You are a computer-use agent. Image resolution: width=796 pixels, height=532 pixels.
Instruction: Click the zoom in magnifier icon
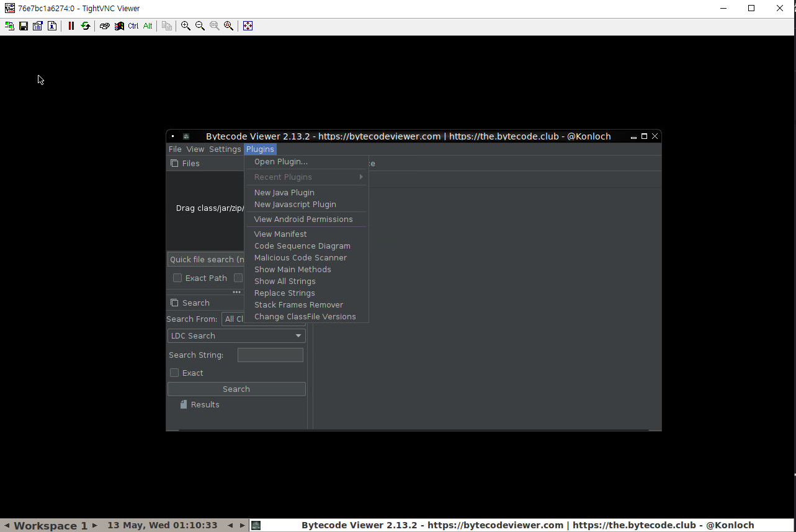pos(186,26)
